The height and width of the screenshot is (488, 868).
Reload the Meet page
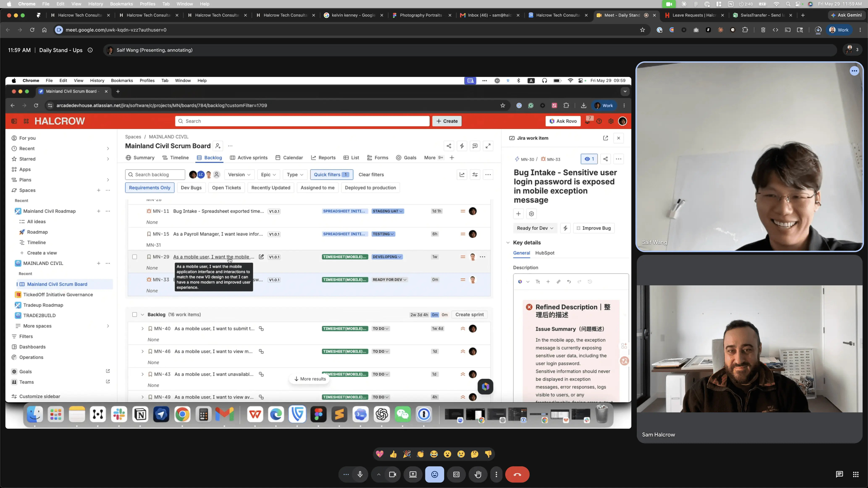point(32,30)
